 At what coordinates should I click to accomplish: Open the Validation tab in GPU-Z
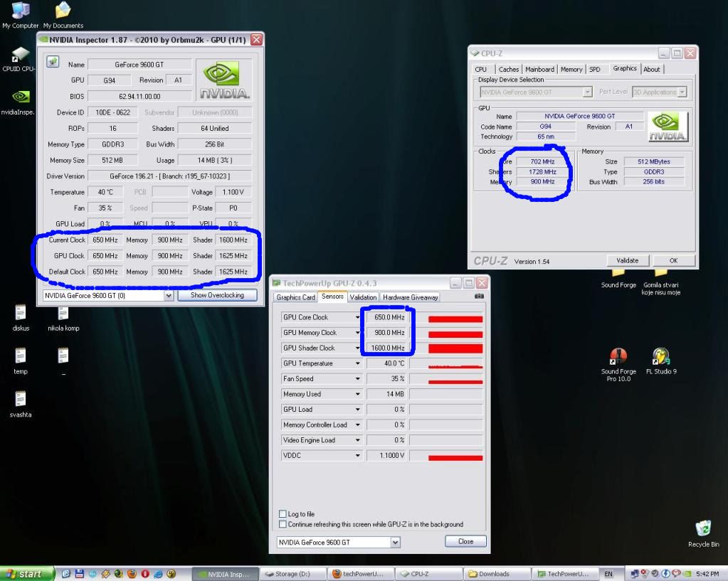pos(363,297)
